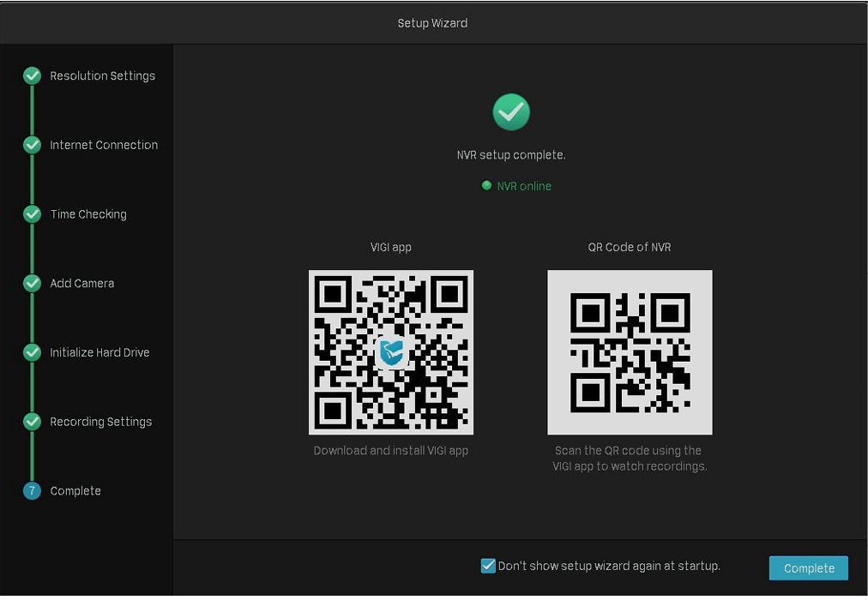Select Recording Settings step
The image size is (868, 600).
(x=100, y=422)
